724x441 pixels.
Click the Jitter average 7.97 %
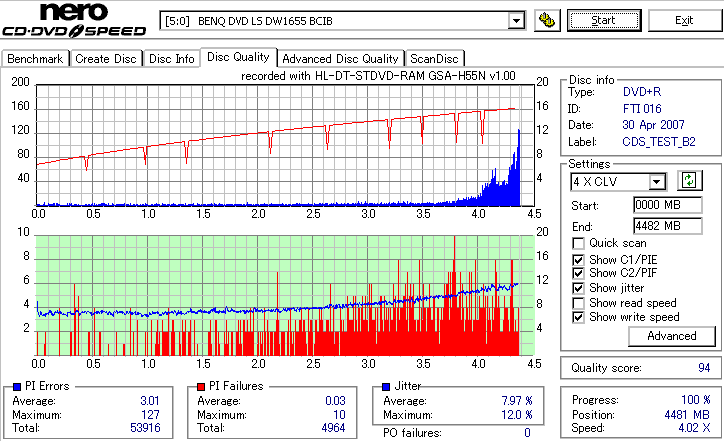tap(517, 401)
